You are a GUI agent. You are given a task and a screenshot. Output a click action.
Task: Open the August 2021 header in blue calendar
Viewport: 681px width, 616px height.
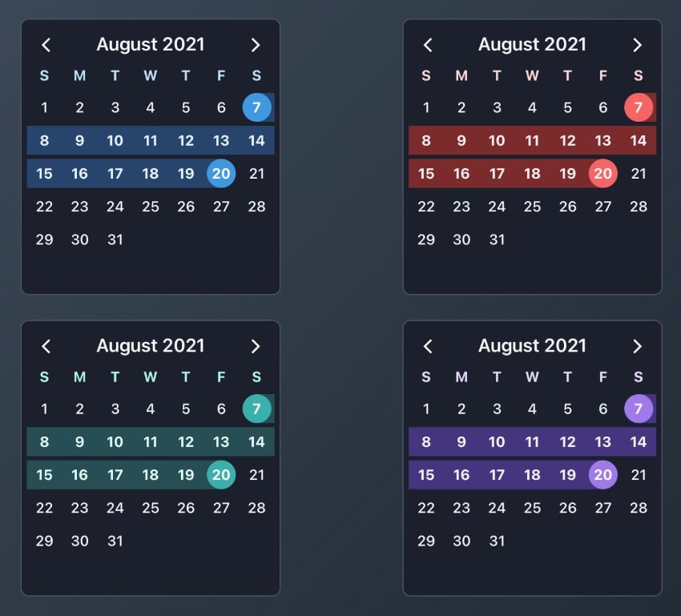(151, 45)
